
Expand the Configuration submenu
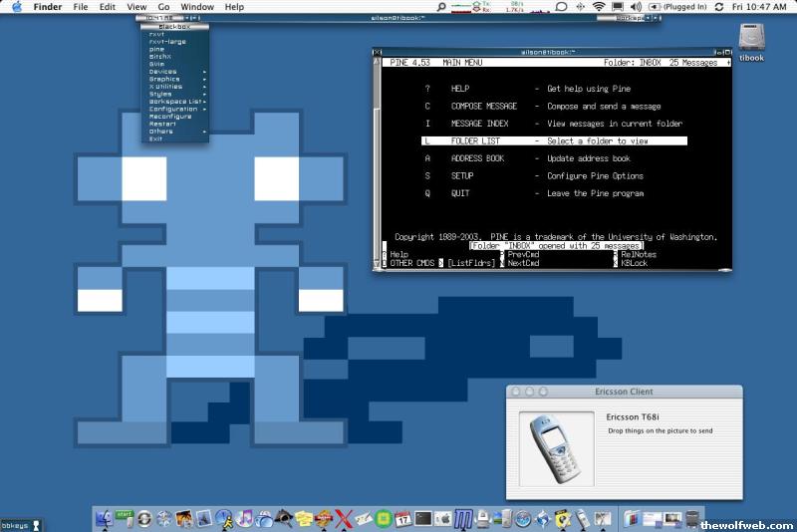174,109
